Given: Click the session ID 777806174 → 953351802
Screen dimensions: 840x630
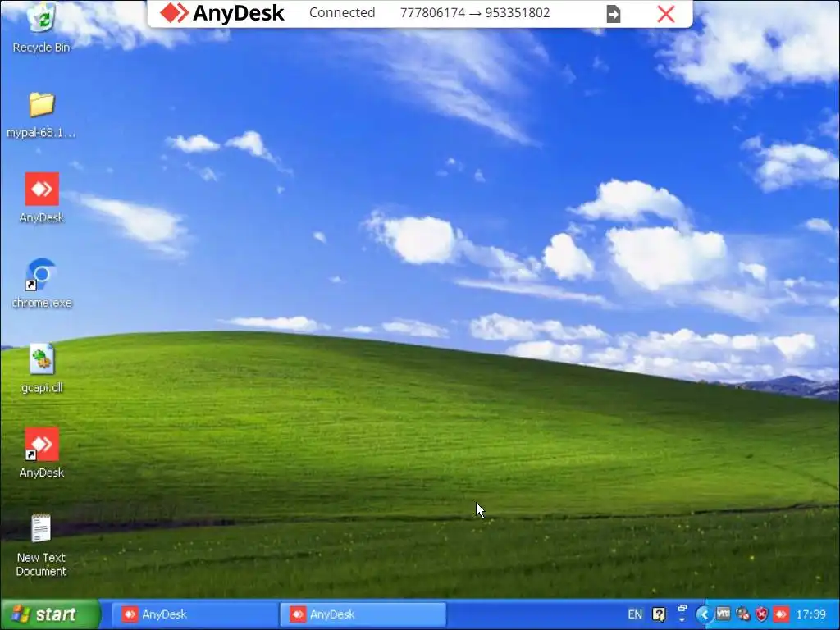Looking at the screenshot, I should coord(475,13).
